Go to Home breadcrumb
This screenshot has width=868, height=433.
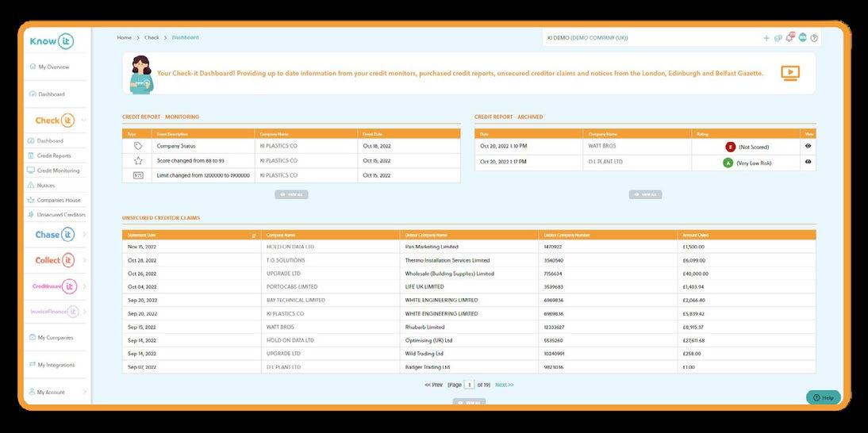pyautogui.click(x=124, y=37)
